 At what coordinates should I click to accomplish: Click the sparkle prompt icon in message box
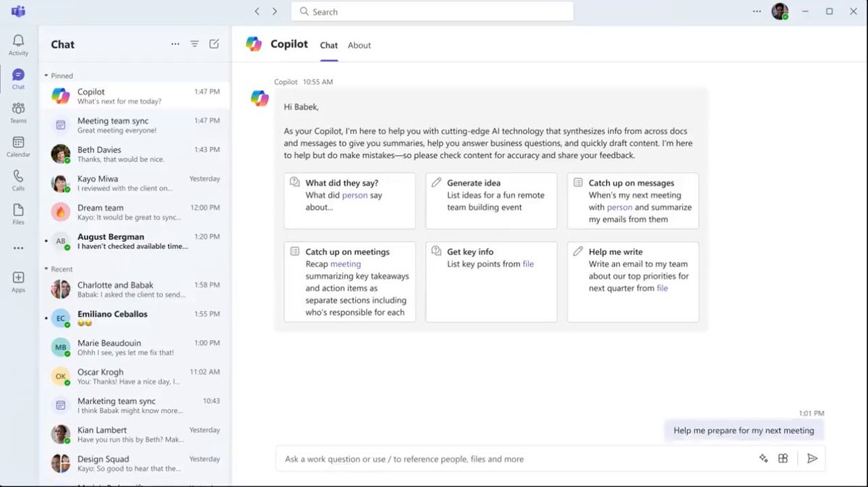click(x=763, y=458)
